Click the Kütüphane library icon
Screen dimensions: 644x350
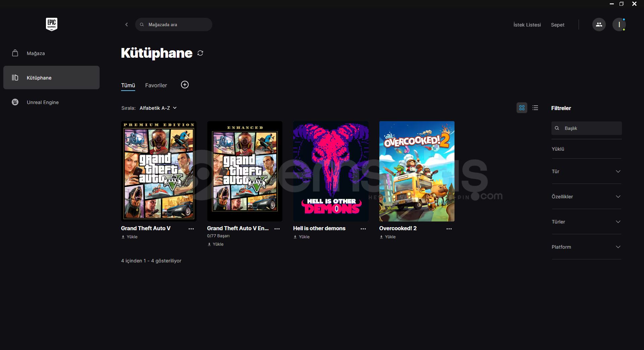(15, 78)
